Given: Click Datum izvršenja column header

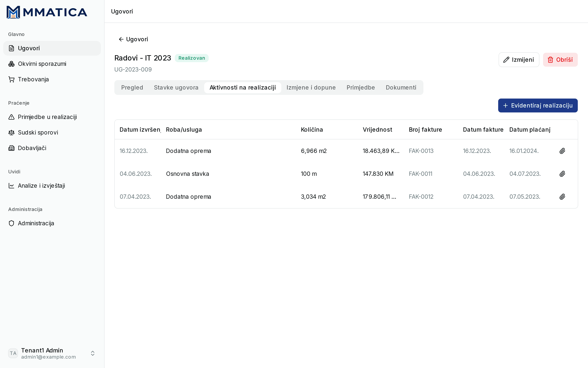Looking at the screenshot, I should pyautogui.click(x=140, y=130).
